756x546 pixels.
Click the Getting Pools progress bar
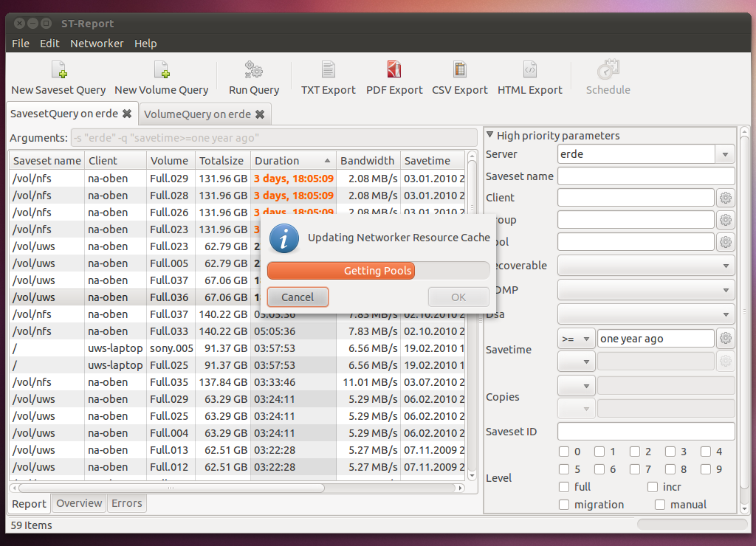(x=378, y=271)
